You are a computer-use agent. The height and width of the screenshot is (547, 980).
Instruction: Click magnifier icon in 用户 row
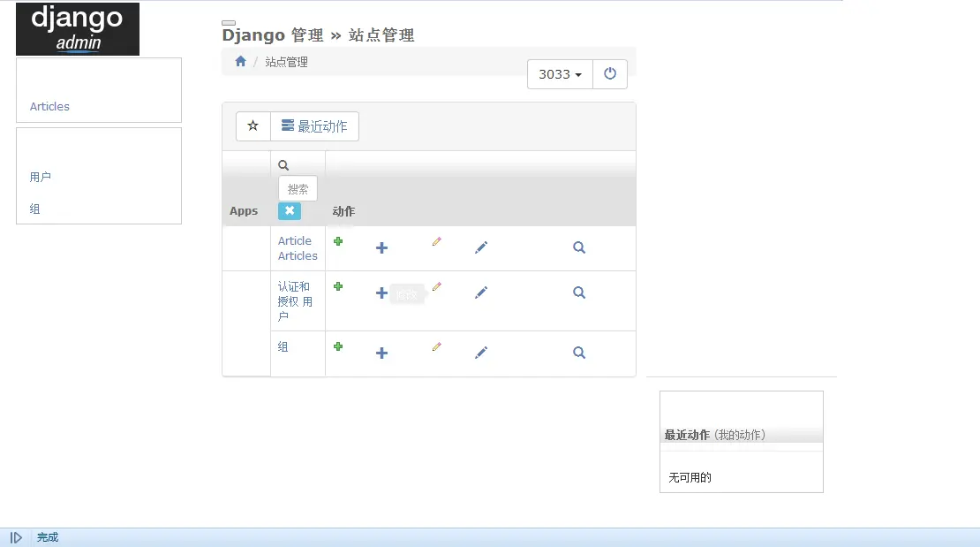(579, 292)
